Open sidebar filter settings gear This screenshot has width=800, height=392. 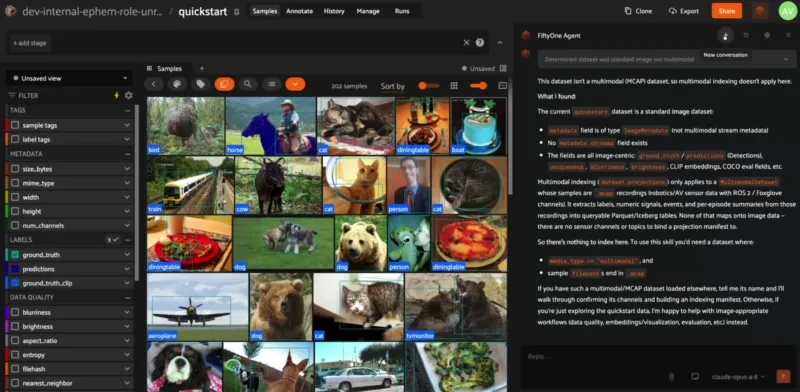click(129, 95)
